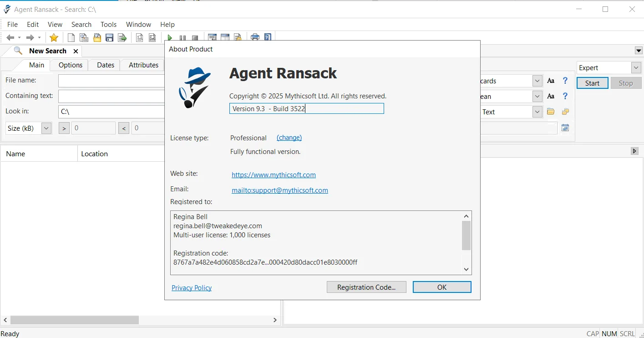Viewport: 644px width, 338px height.
Task: Click the yellow star Favorites icon
Action: click(54, 37)
